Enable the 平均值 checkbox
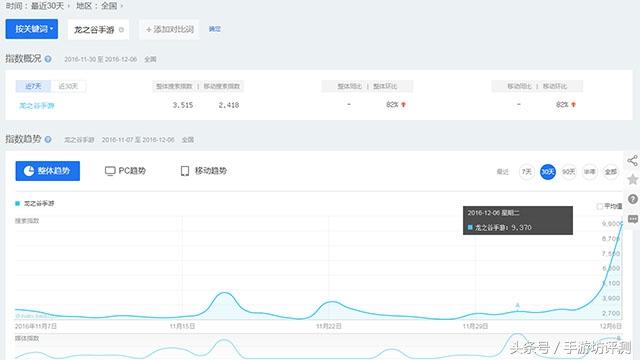Image resolution: width=640 pixels, height=360 pixels. 600,207
